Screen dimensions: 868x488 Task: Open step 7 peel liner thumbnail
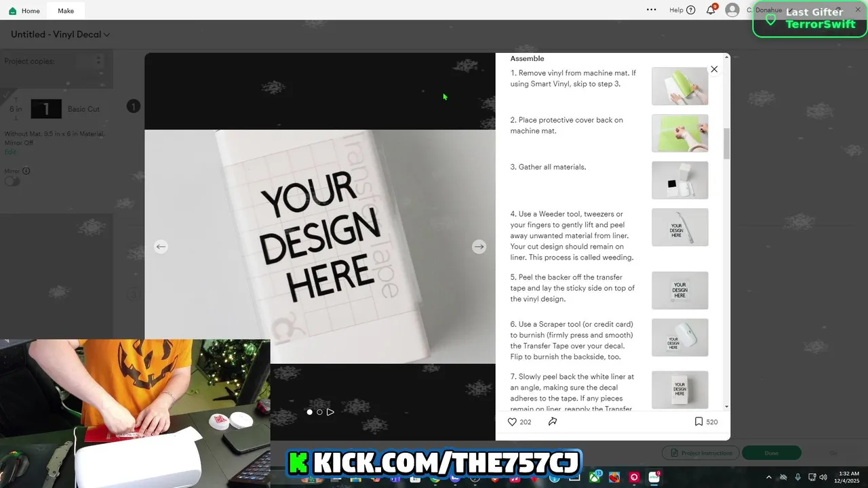[680, 390]
